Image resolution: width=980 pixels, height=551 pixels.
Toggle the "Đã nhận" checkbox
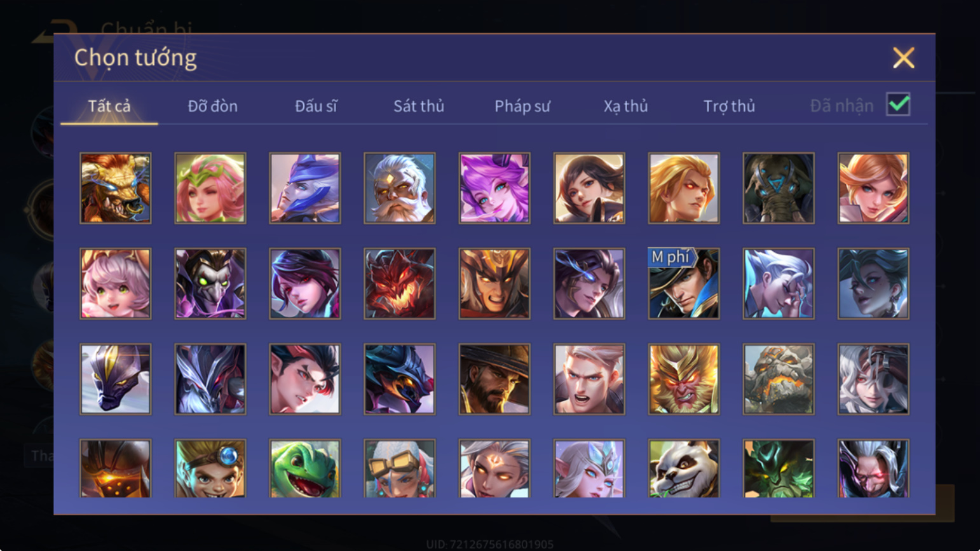tap(898, 105)
